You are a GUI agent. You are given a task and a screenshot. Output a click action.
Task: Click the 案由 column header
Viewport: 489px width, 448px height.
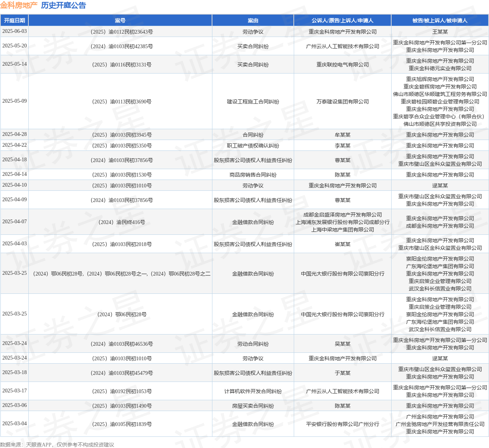click(253, 21)
